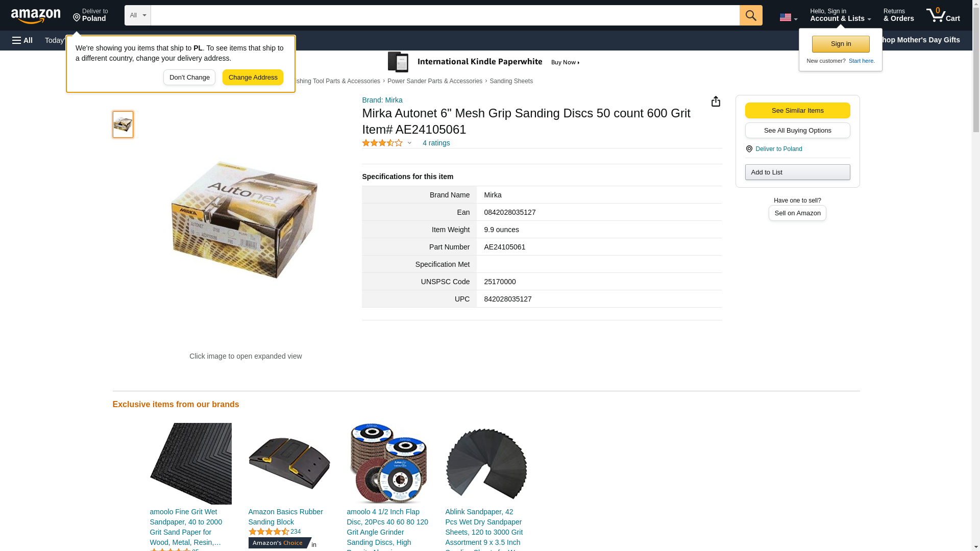
Task: Open the US flag language selector
Action: [x=788, y=17]
